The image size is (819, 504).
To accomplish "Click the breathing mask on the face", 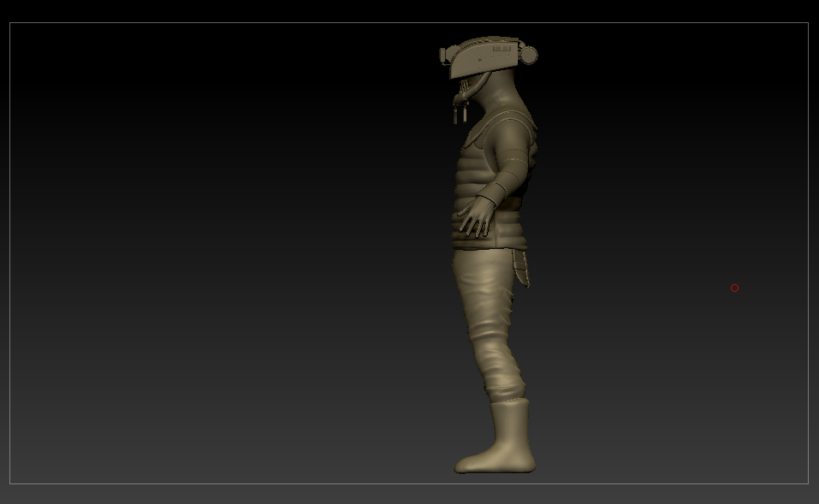I will pyautogui.click(x=462, y=99).
